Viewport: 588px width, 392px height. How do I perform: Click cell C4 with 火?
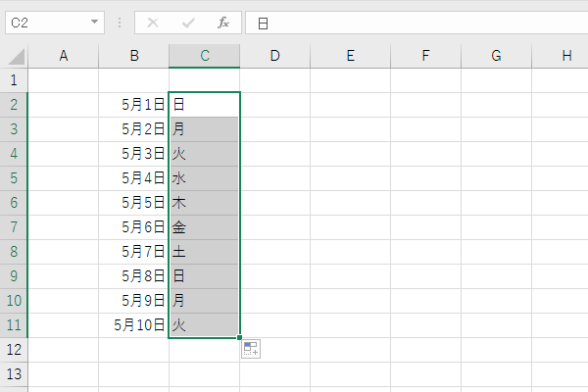coord(205,154)
